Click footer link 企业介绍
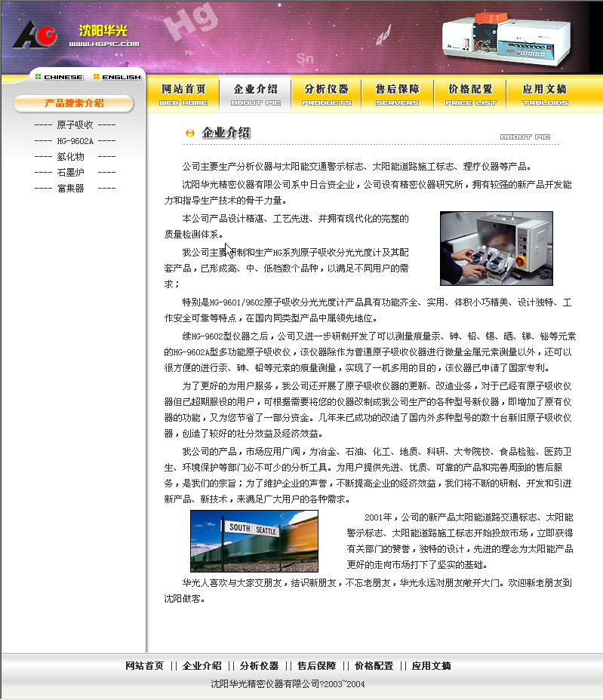Image resolution: width=603 pixels, height=700 pixels. (202, 665)
